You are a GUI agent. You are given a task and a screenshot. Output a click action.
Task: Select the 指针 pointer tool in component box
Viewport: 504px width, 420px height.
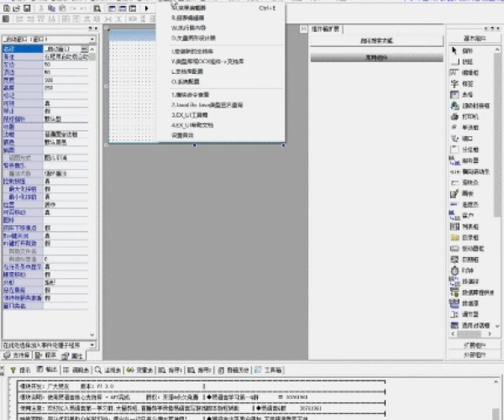point(454,50)
